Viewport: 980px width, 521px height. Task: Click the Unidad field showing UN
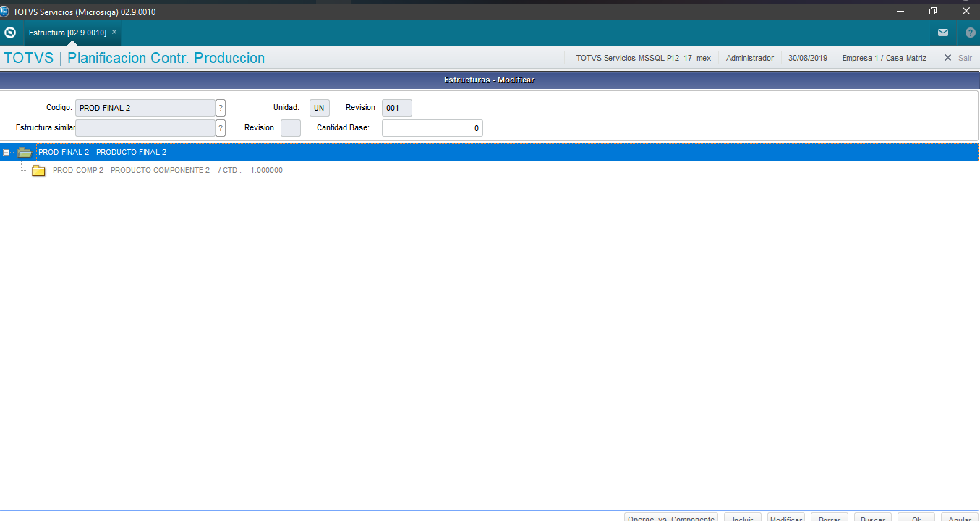[320, 108]
